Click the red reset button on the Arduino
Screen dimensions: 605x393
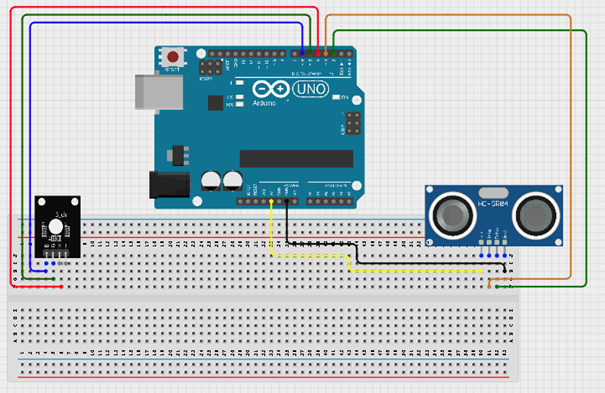point(172,57)
